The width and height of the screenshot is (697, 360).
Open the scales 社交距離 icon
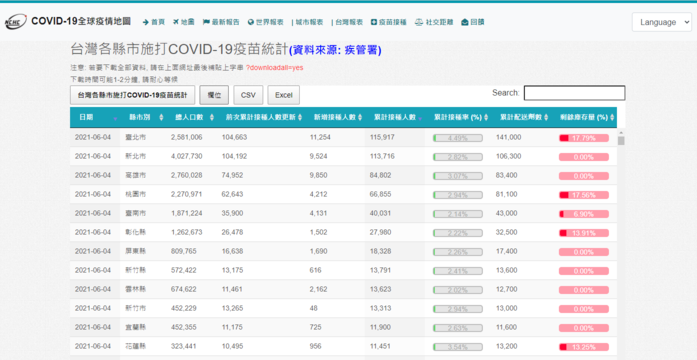(419, 22)
